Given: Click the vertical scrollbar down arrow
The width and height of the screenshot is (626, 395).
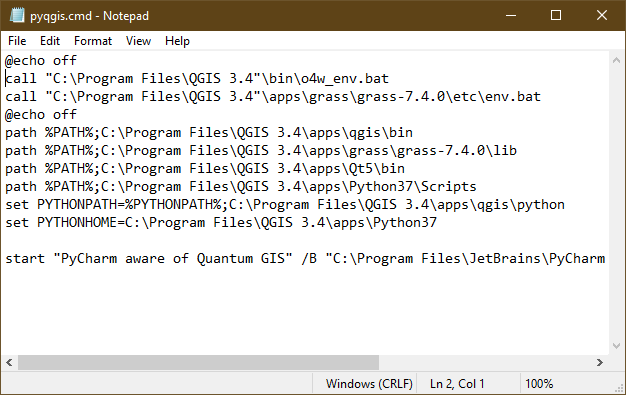Looking at the screenshot, I should click(616, 346).
